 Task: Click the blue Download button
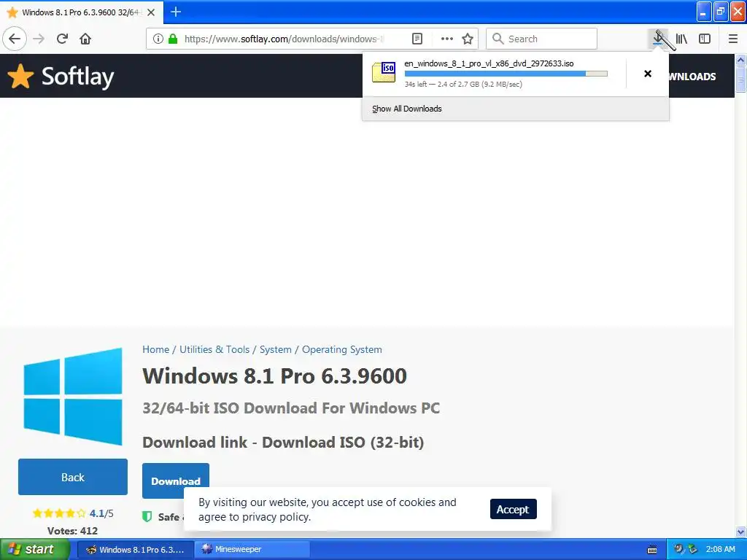click(175, 481)
